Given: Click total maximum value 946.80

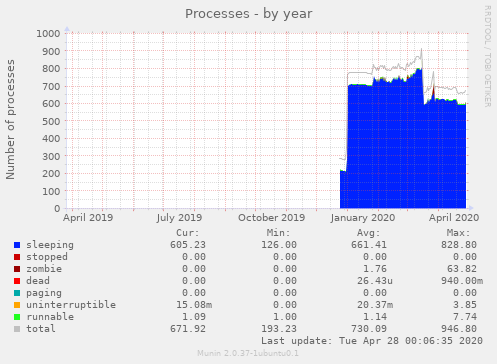Looking at the screenshot, I should [459, 329].
